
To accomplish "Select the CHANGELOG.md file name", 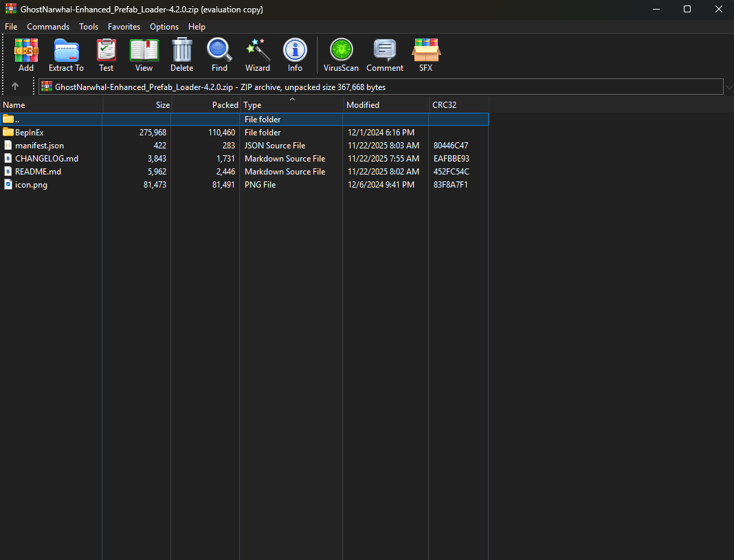I will 47,159.
